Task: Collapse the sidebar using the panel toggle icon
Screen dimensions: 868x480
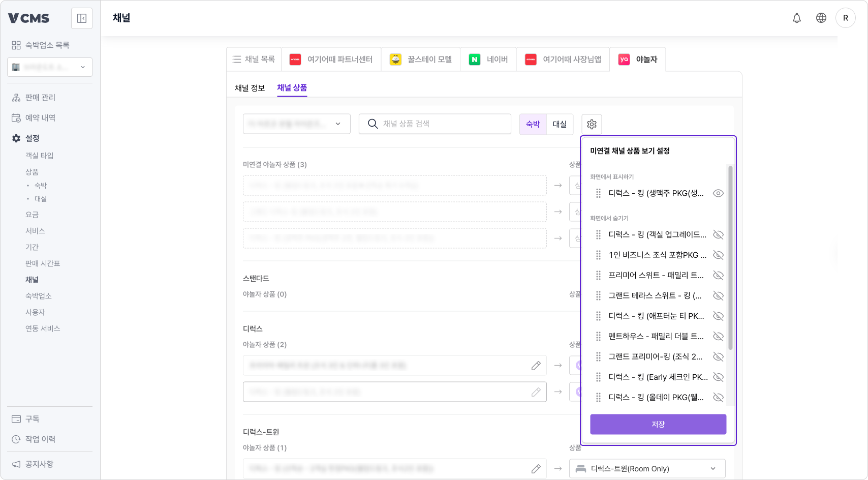Action: click(x=81, y=18)
